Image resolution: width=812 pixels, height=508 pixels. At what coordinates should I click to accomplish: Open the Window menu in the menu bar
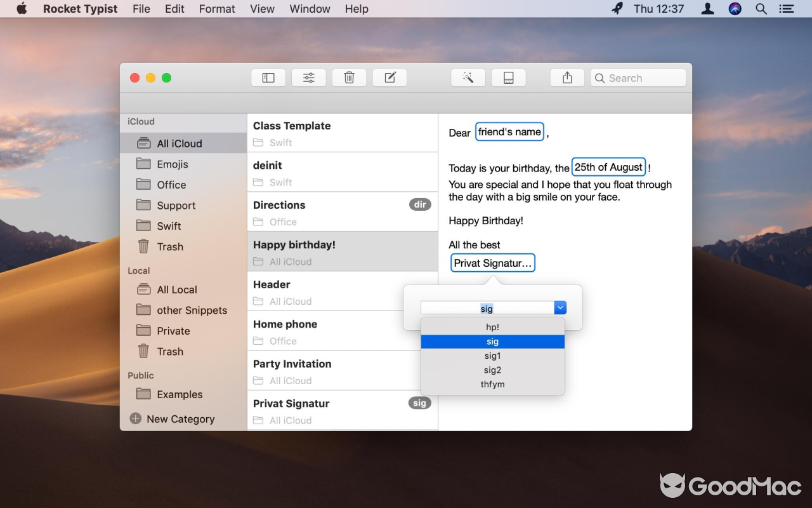[x=310, y=9]
